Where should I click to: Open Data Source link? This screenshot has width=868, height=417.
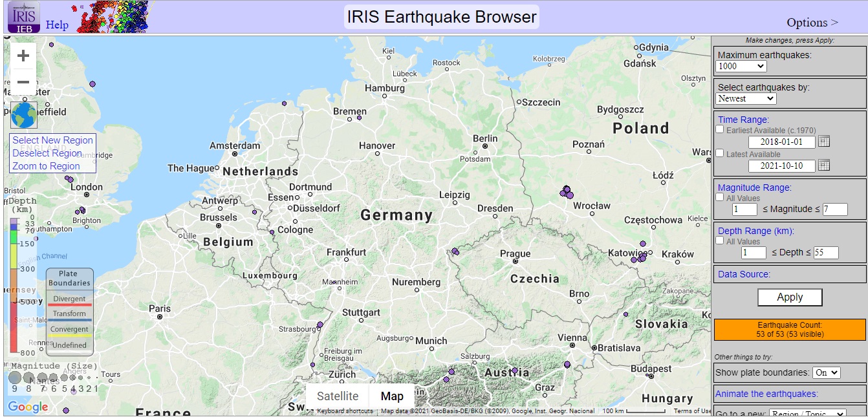[744, 274]
